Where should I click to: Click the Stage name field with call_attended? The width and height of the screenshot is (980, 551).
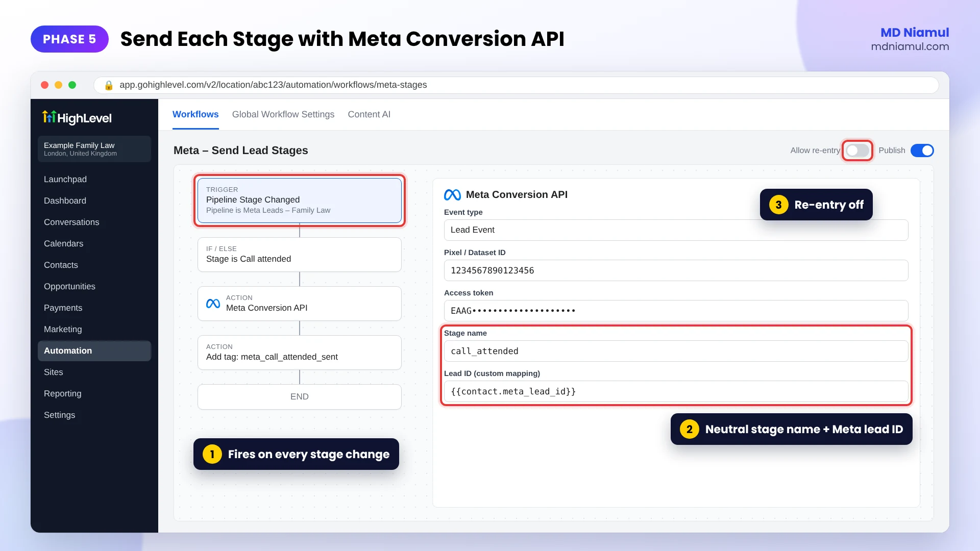pyautogui.click(x=676, y=351)
